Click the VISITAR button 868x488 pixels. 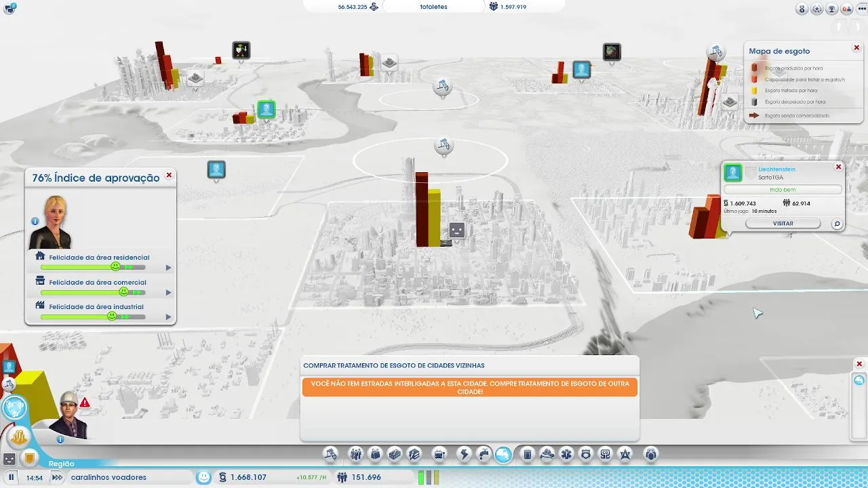click(x=783, y=223)
